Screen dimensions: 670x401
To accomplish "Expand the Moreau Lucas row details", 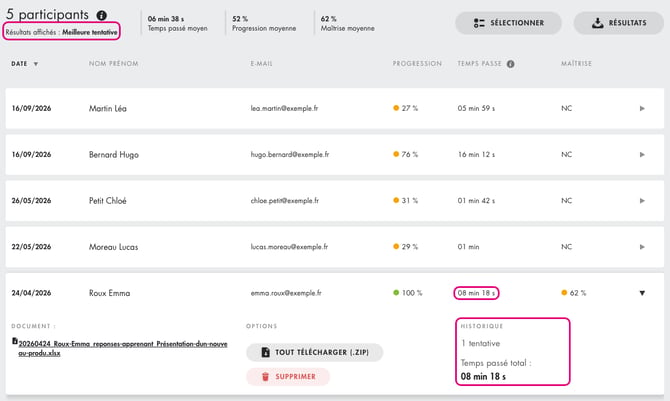I will coord(642,247).
